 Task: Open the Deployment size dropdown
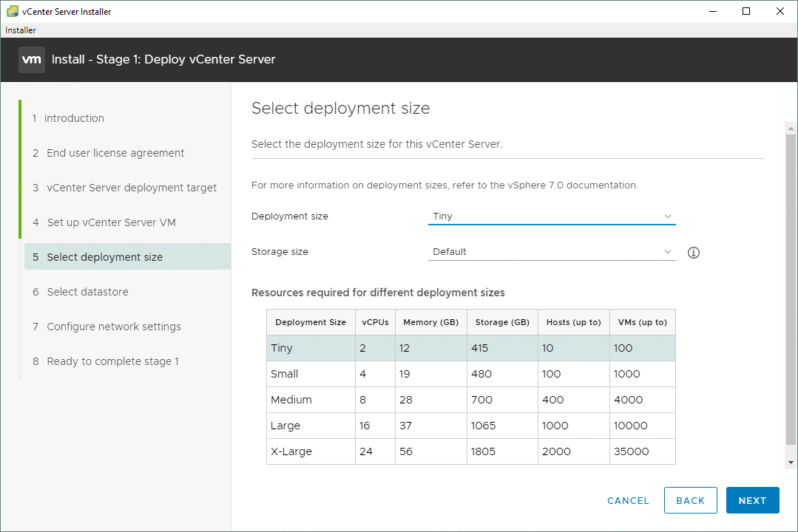[552, 216]
